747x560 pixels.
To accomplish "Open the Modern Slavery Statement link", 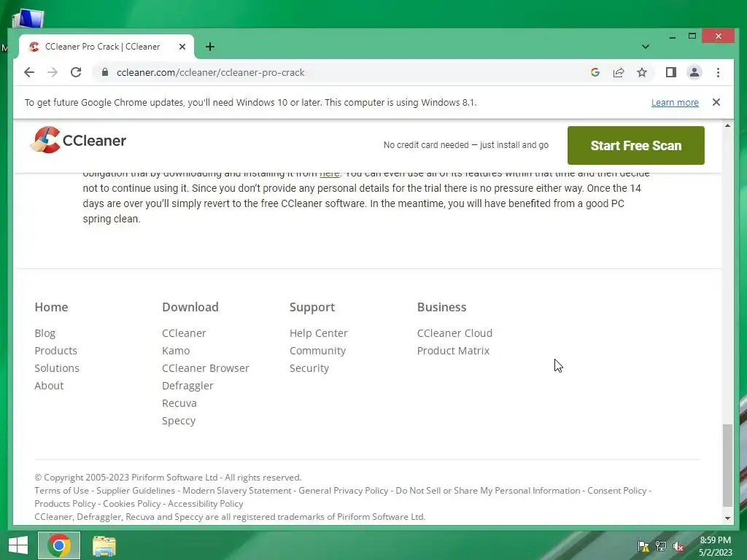I will [x=237, y=491].
